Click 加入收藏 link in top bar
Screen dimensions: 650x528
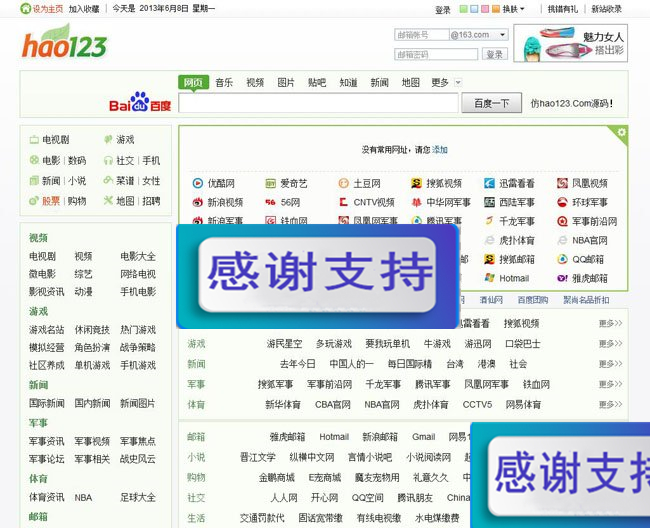(84, 9)
